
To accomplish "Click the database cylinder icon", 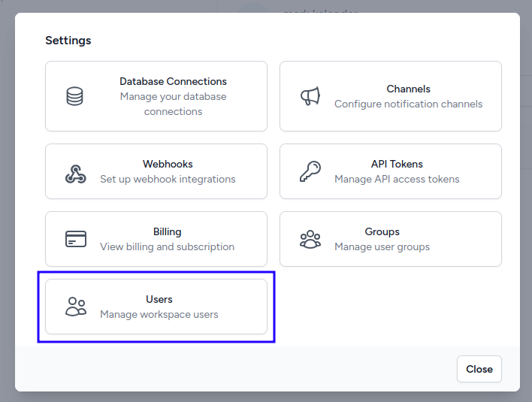I will tap(75, 96).
